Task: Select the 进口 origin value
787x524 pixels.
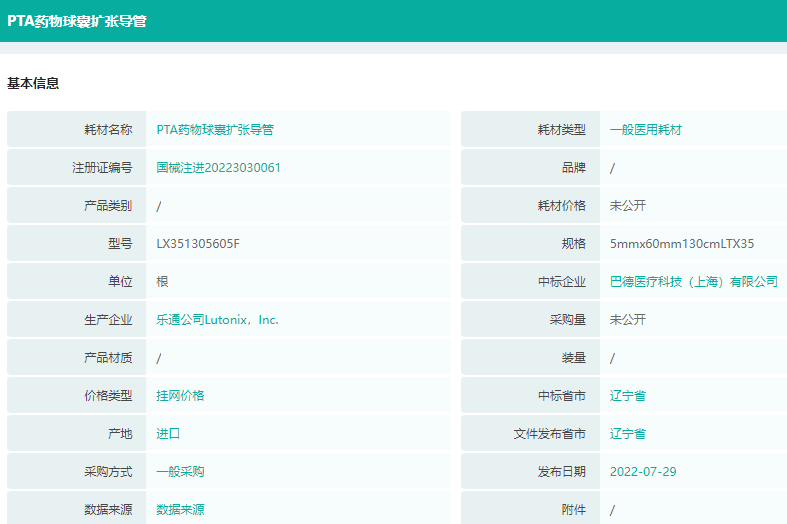Action: tap(168, 434)
